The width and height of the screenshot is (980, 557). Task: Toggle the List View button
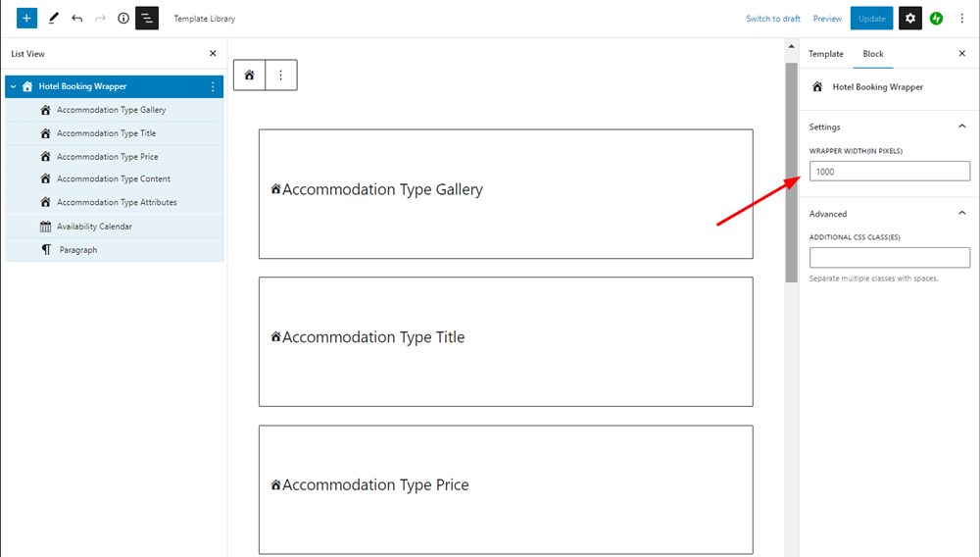[x=147, y=18]
